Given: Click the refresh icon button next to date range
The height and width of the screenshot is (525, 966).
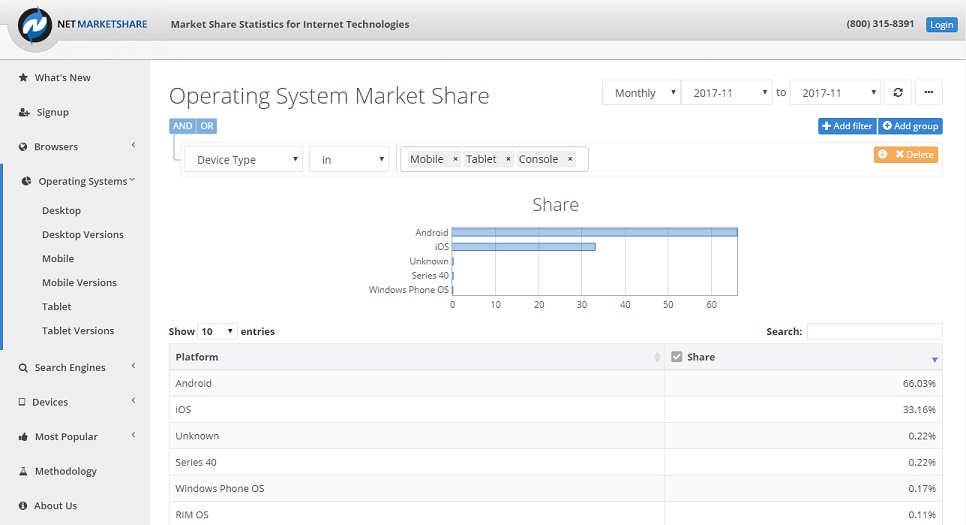Looking at the screenshot, I should click(x=898, y=92).
